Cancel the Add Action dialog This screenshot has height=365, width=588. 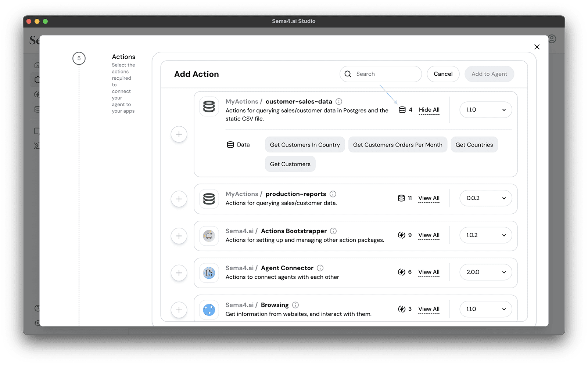point(443,74)
